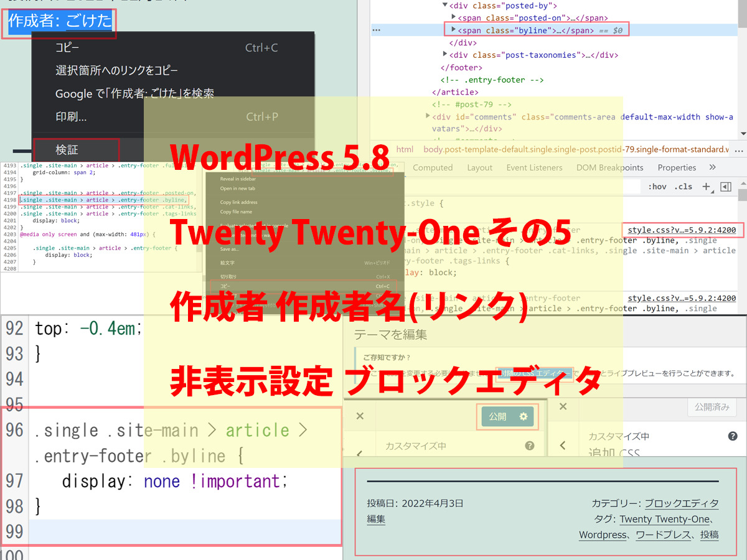Viewport: 747px width, 560px height.
Task: Open the breadcrumb overflow ellipsis icon
Action: 738,149
